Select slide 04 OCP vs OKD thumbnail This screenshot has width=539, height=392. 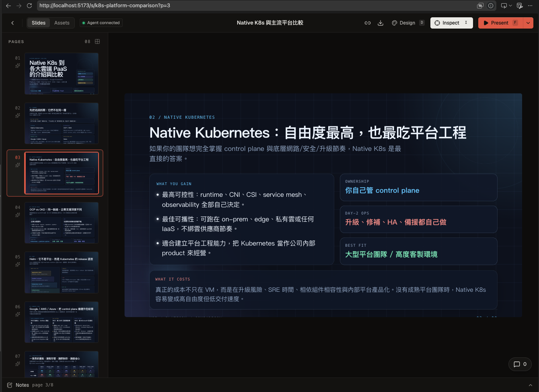pyautogui.click(x=62, y=223)
